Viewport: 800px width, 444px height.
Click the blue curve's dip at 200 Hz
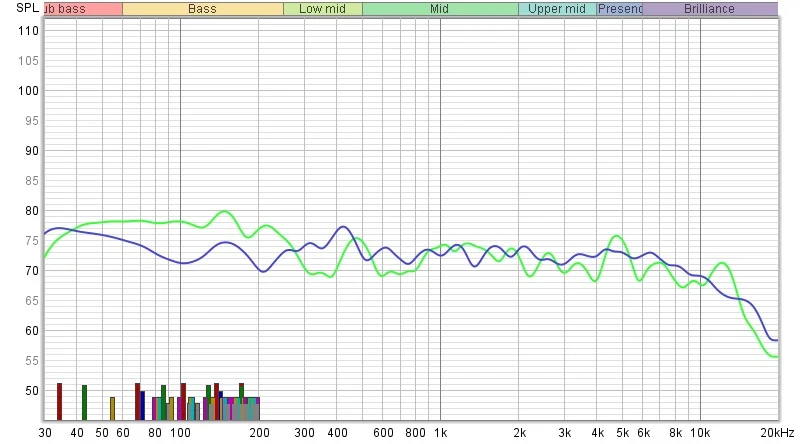click(262, 271)
